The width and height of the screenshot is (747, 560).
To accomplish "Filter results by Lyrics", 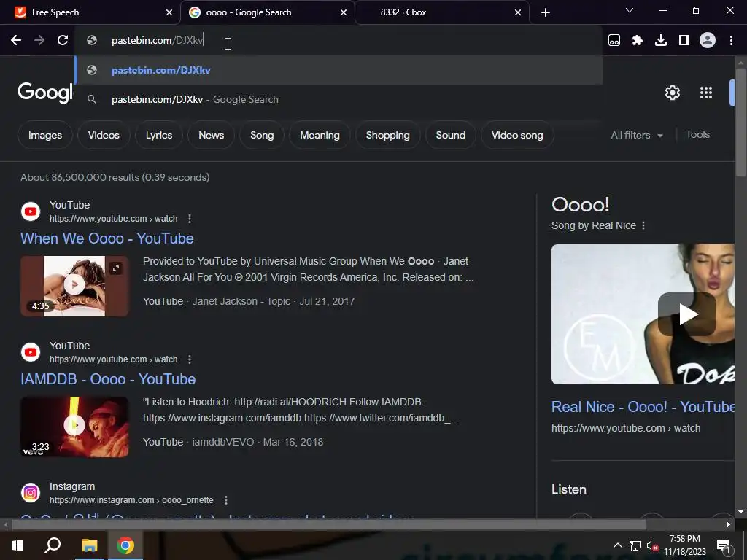I will click(x=158, y=135).
